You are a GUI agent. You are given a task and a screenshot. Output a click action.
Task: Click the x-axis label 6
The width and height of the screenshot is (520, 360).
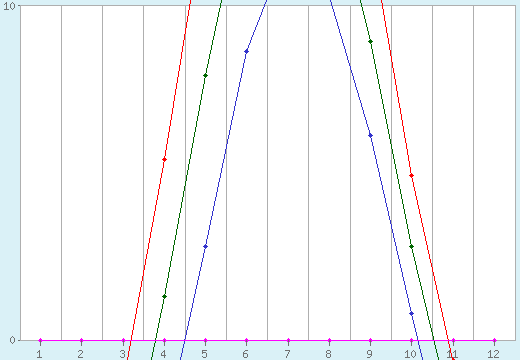pyautogui.click(x=246, y=354)
